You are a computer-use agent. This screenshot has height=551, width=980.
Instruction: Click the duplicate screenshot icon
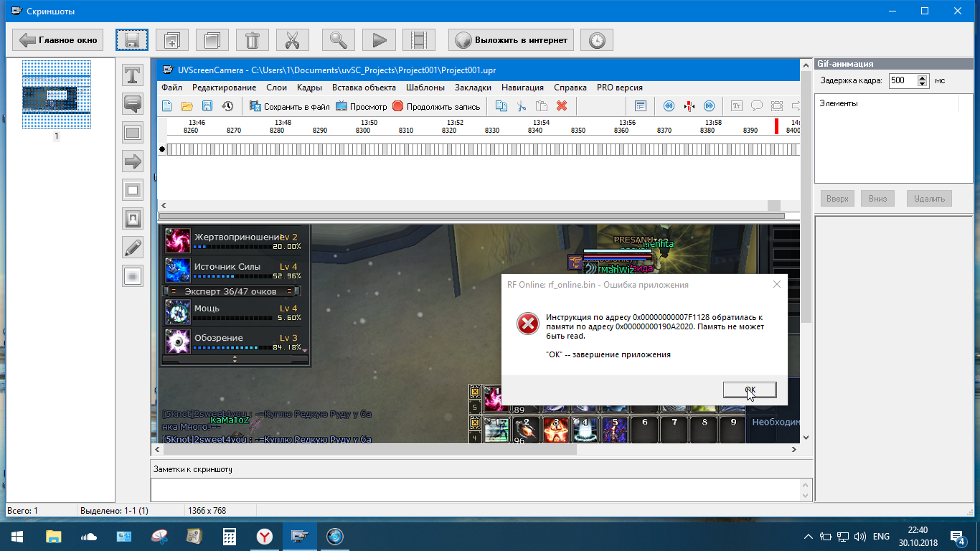(x=212, y=40)
